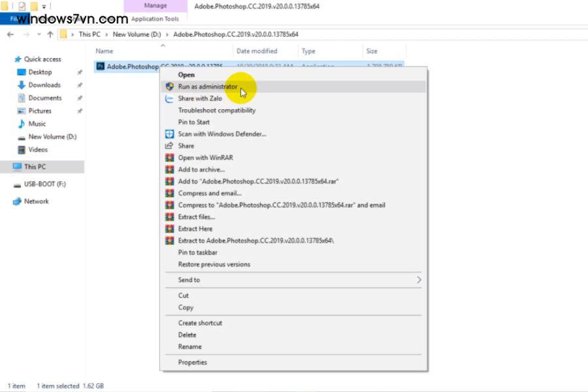This screenshot has width=588, height=392.
Task: Expand the Quick access tree node
Action: pyautogui.click(x=7, y=59)
